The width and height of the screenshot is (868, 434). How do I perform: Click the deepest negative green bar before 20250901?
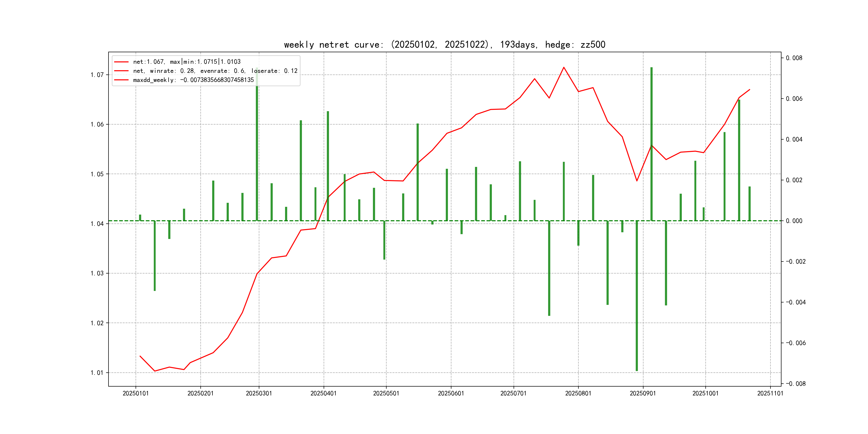pyautogui.click(x=637, y=297)
